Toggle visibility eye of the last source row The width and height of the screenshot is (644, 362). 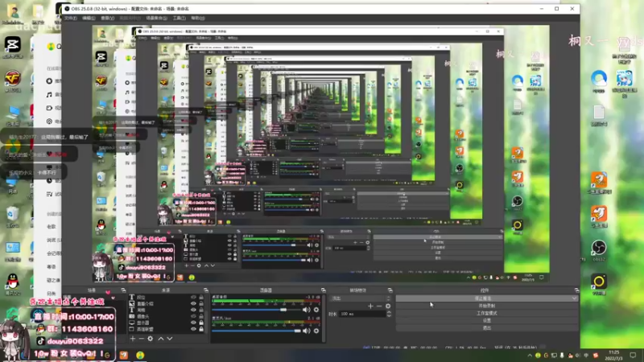(193, 329)
